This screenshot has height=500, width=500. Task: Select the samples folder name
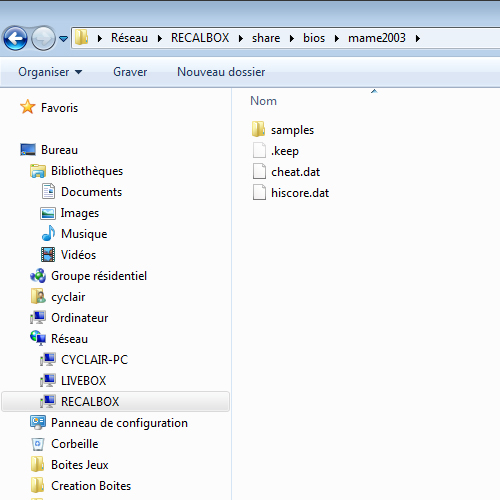click(292, 130)
